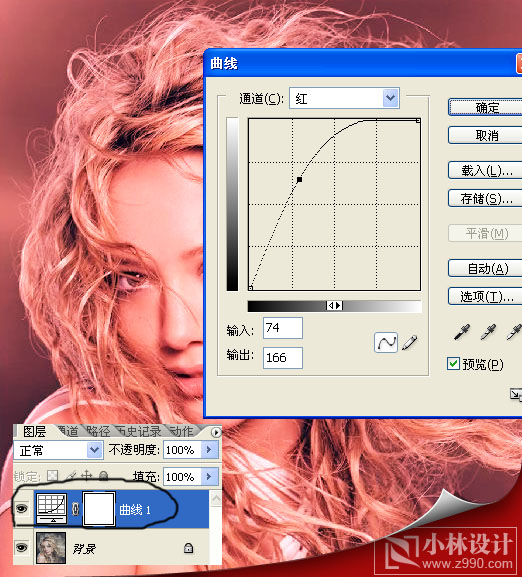Select the curve bottom-left endpoint
Screen dimensions: 522x577
pos(251,288)
